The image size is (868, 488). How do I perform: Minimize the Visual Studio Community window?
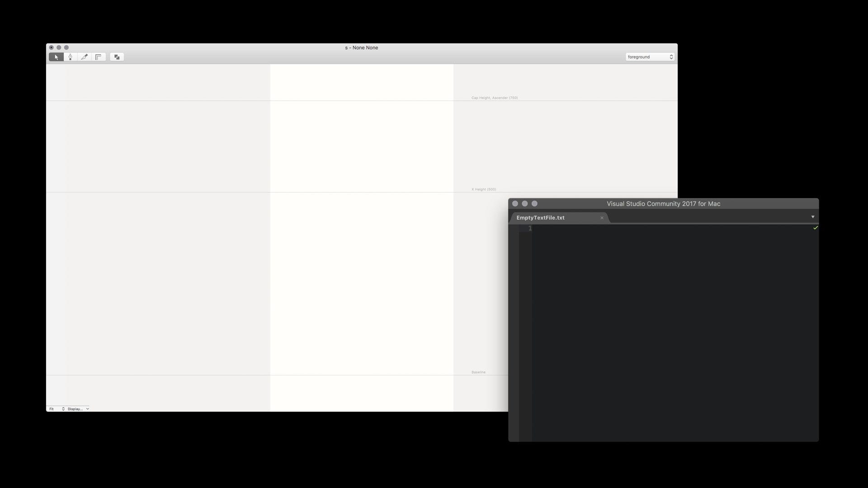[x=524, y=204]
